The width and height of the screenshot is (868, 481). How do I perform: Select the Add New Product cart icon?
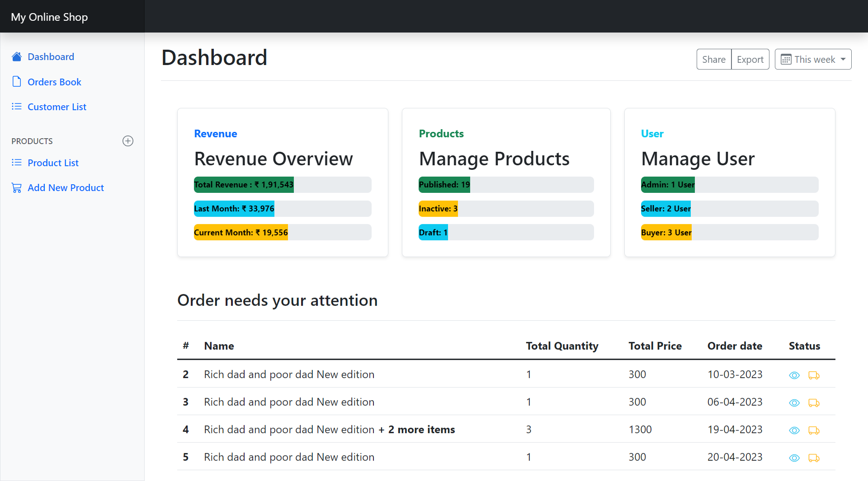[x=17, y=187]
